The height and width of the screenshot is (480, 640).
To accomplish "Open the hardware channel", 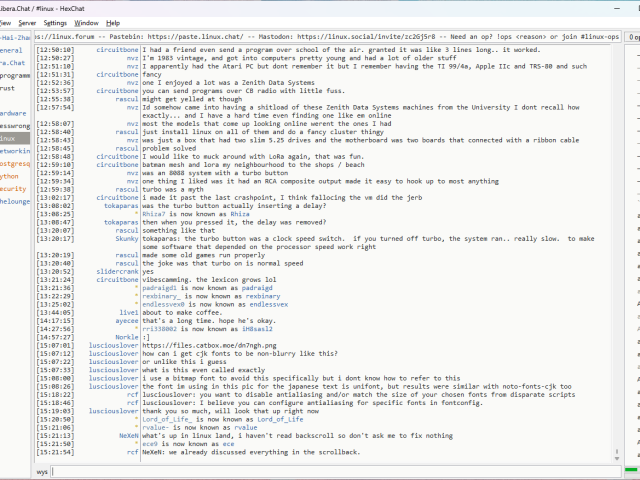I will (x=13, y=113).
